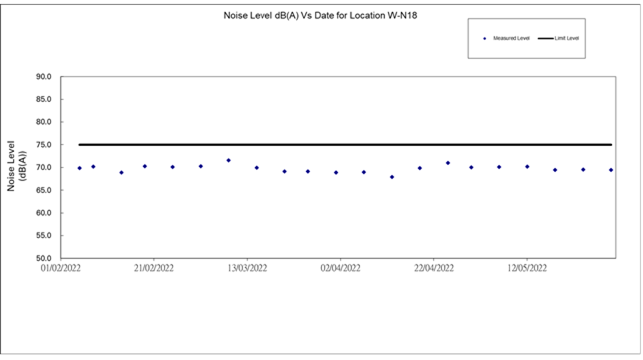This screenshot has height=360, width=643.
Task: Click the 13/03/2022 date axis label
Action: point(247,268)
